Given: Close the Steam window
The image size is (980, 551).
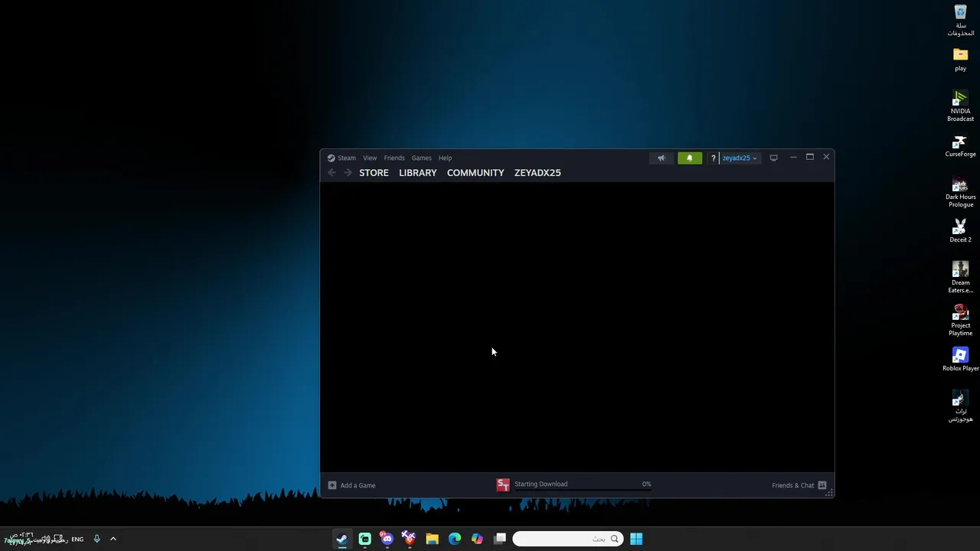Looking at the screenshot, I should tap(826, 157).
